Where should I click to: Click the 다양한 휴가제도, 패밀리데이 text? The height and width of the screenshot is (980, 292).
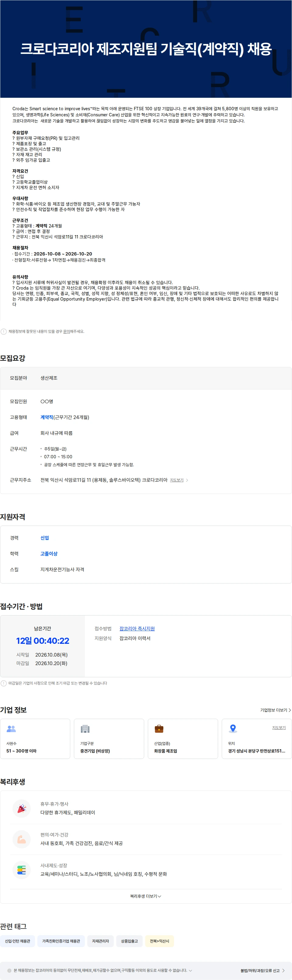tap(68, 812)
